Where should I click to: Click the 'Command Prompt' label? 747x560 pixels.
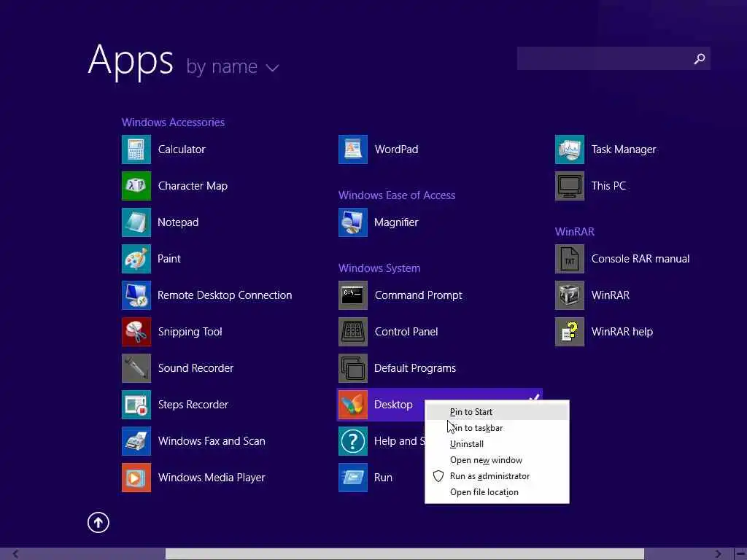[418, 295]
